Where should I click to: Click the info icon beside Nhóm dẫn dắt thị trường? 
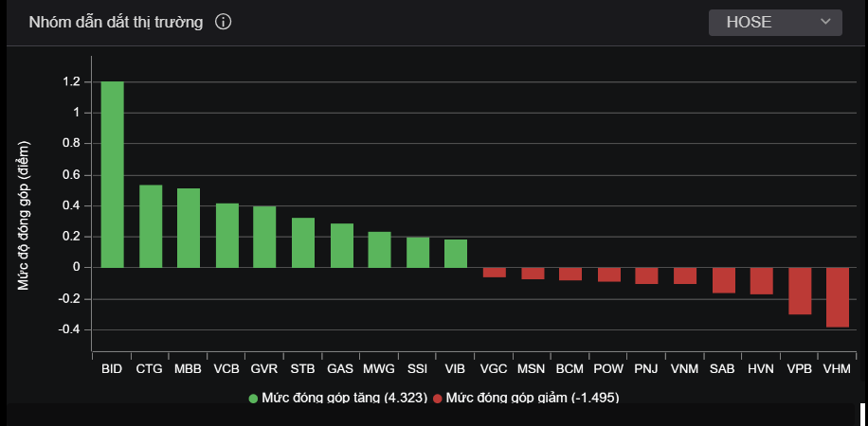(x=224, y=23)
